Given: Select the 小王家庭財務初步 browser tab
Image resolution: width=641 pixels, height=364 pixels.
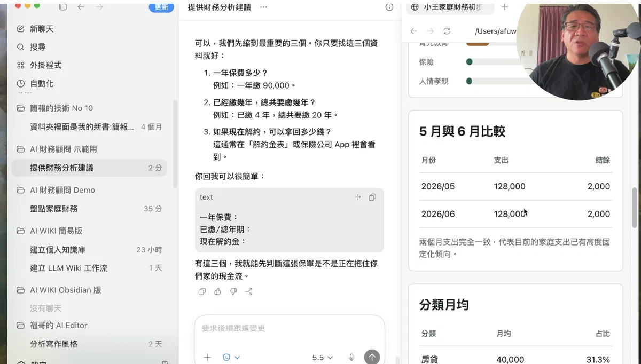Looking at the screenshot, I should pos(450,7).
